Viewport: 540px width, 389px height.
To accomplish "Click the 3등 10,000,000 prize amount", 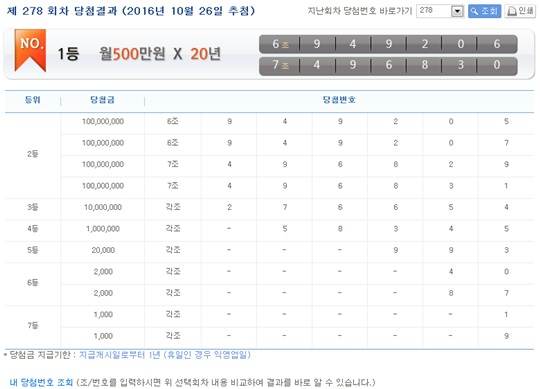I will click(103, 207).
